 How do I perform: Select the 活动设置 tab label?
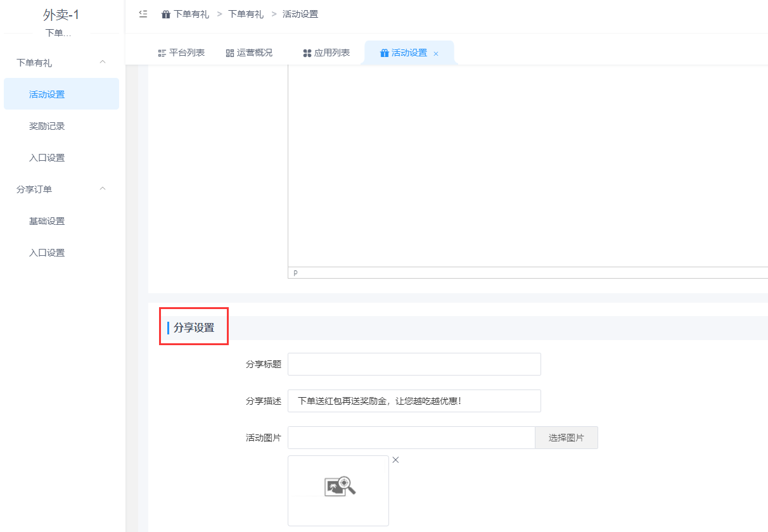pyautogui.click(x=409, y=53)
